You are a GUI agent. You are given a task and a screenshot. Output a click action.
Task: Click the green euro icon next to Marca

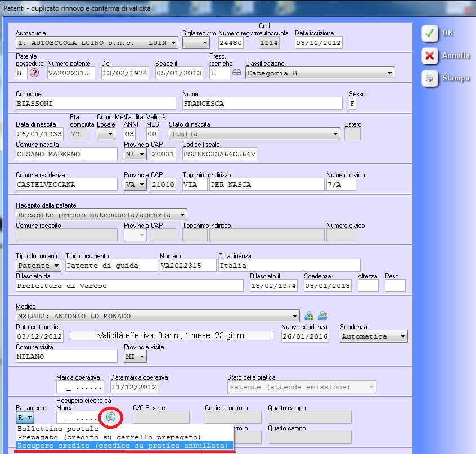pyautogui.click(x=111, y=417)
